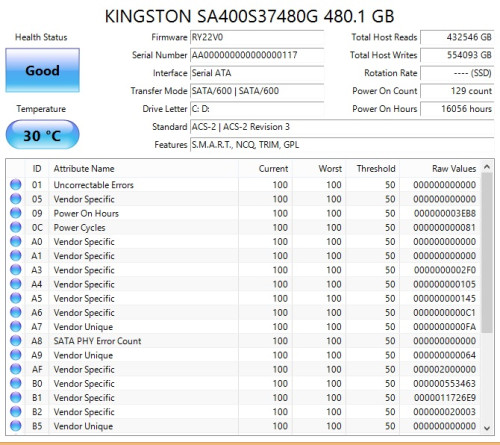Click status icon for attribute ID A9

coord(16,355)
